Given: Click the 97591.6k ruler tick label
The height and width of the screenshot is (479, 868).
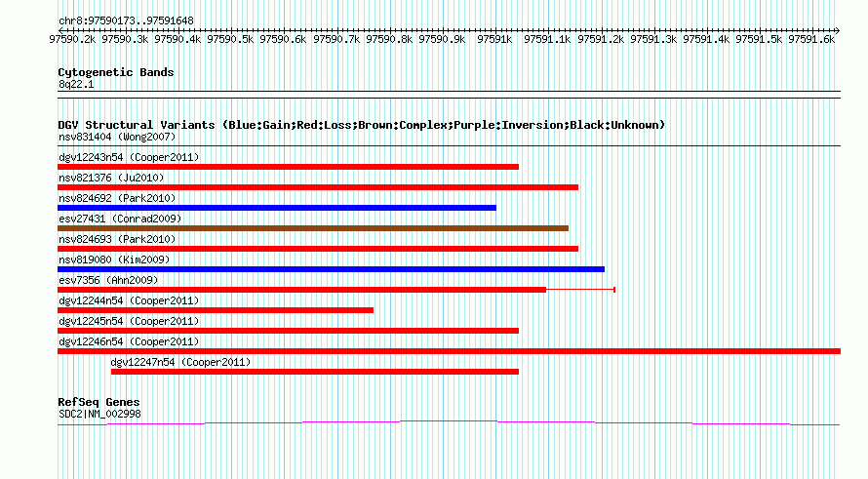Looking at the screenshot, I should coord(811,39).
